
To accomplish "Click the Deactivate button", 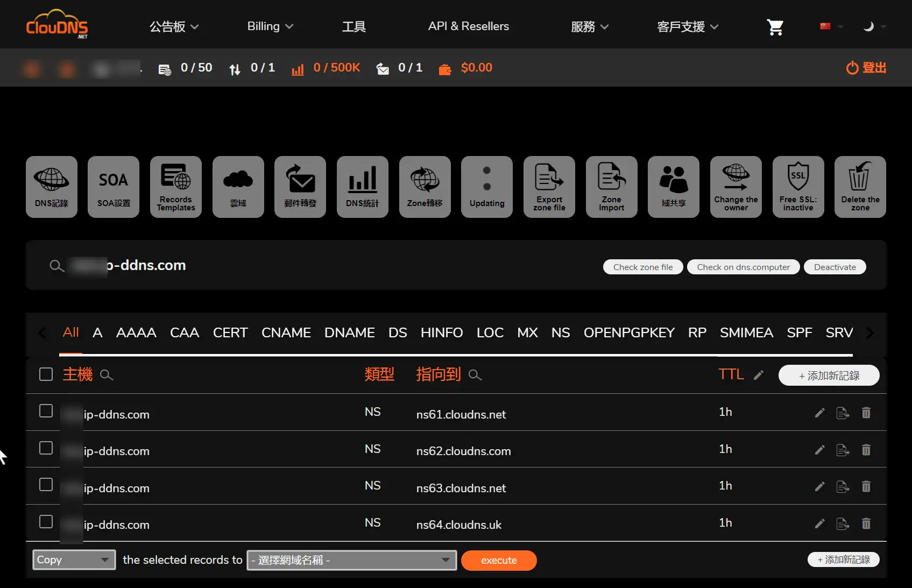I will (835, 267).
